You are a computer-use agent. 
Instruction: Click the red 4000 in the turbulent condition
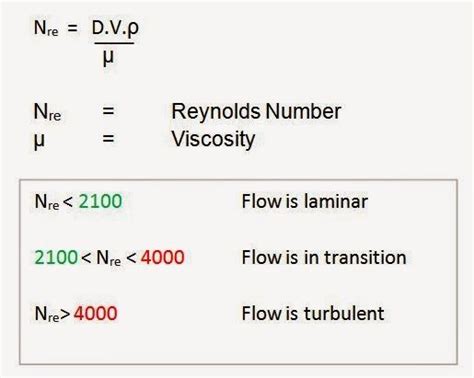coord(95,313)
